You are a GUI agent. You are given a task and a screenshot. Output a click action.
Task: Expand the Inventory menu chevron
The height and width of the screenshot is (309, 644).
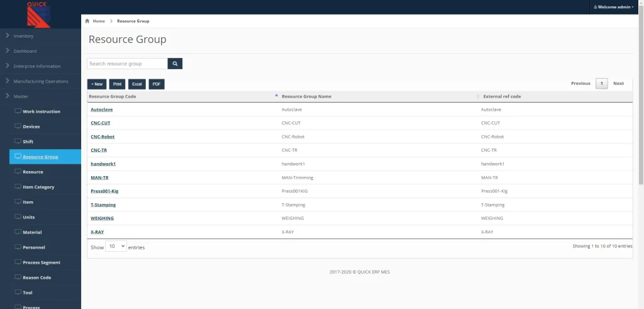8,36
